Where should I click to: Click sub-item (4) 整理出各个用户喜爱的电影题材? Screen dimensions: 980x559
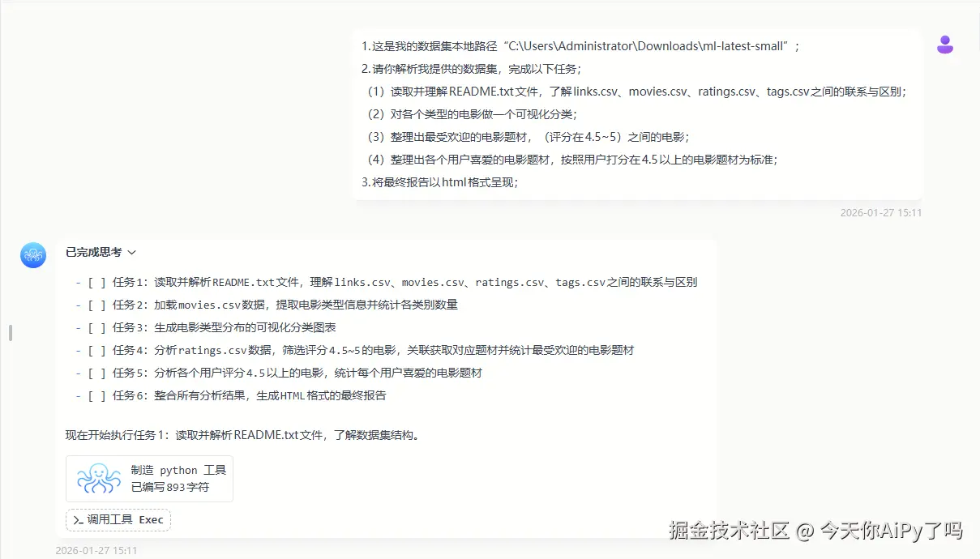coord(572,160)
